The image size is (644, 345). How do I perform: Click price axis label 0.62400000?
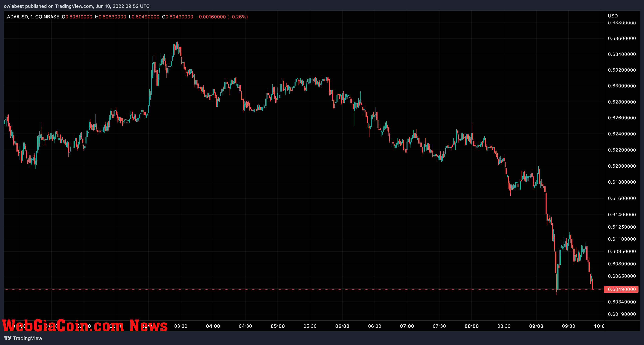coord(622,134)
